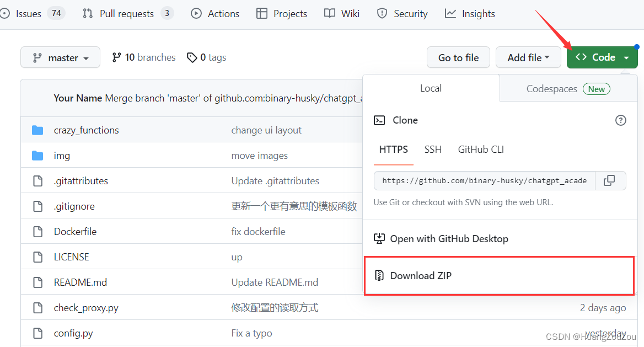Open the check_proxy.py file
The image size is (644, 347).
click(x=86, y=308)
